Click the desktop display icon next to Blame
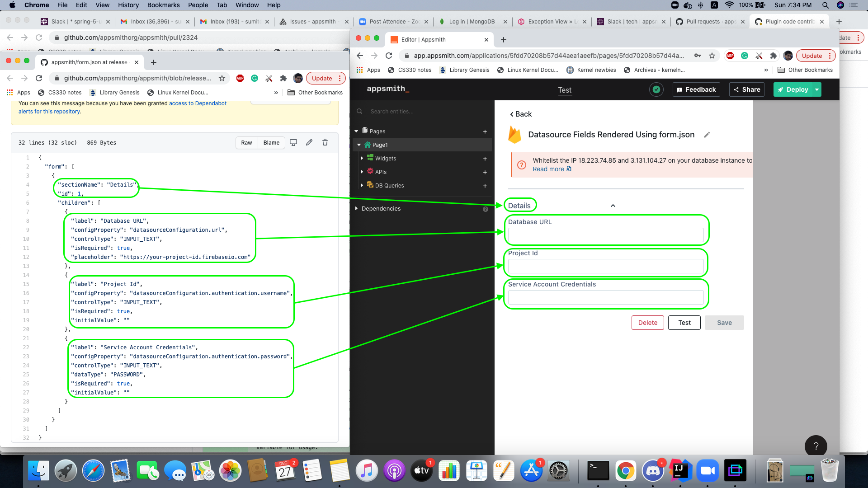Image resolution: width=868 pixels, height=488 pixels. 293,142
